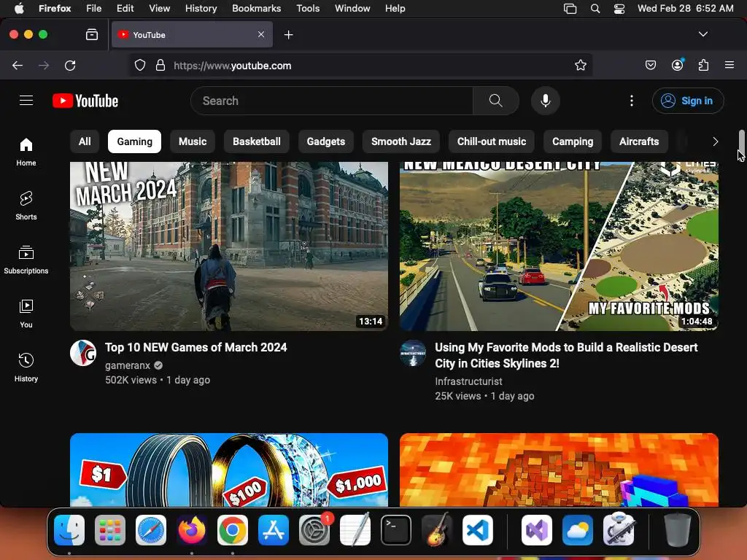
Task: Open the Bookmarks menu
Action: click(256, 8)
